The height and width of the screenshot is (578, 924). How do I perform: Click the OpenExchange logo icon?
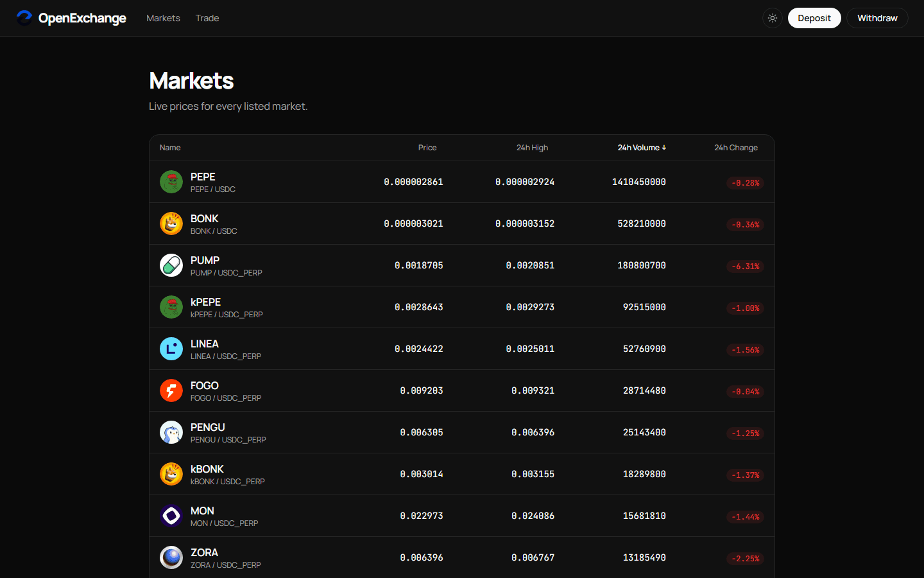coord(24,18)
